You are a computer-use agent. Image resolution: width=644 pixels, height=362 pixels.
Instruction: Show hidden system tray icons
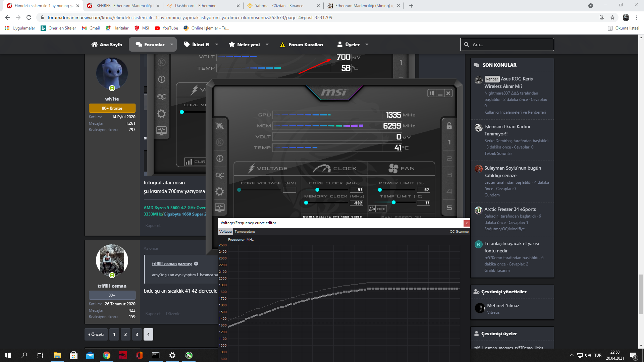[x=572, y=355]
